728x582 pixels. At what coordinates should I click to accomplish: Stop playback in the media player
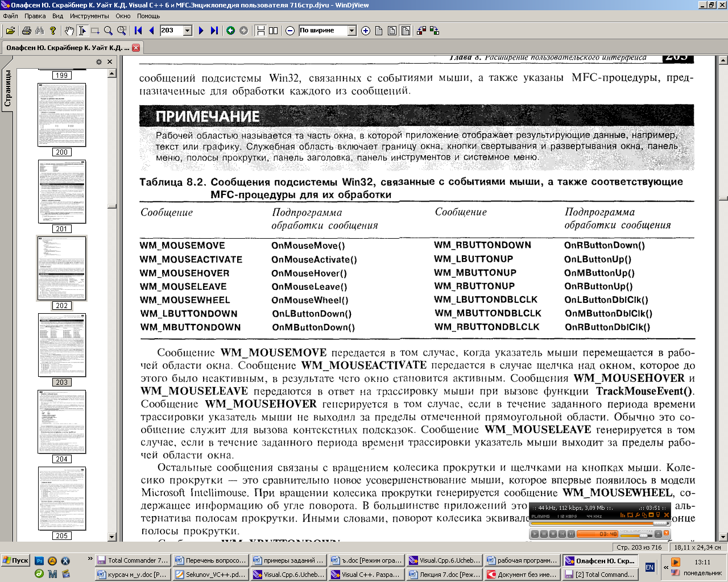[x=553, y=534]
